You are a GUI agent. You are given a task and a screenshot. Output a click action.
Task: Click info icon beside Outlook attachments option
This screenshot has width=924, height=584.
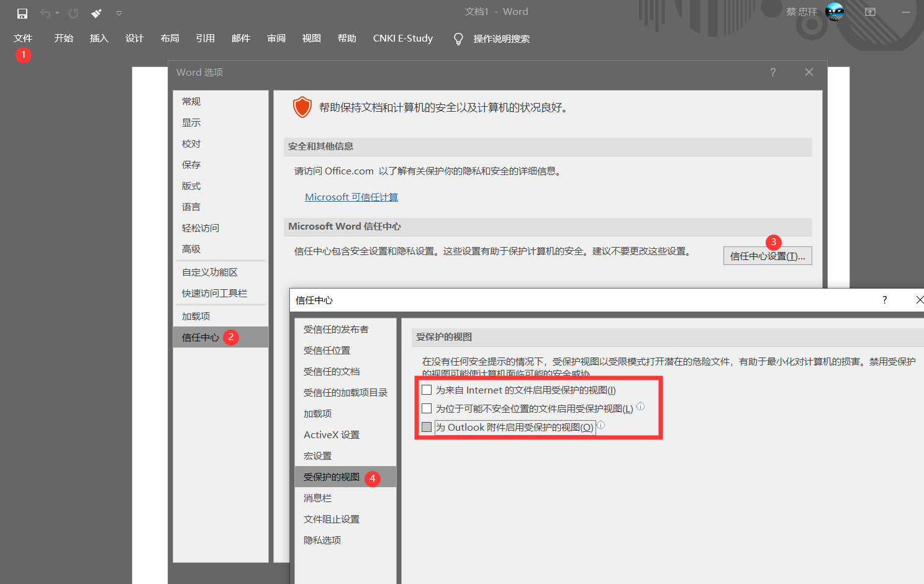pyautogui.click(x=601, y=425)
